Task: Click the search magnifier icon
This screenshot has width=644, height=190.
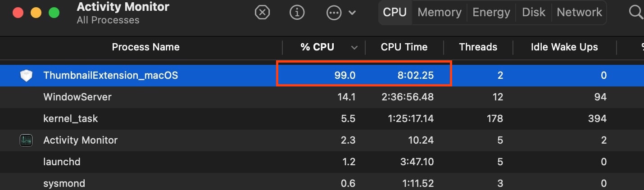Action: 636,13
